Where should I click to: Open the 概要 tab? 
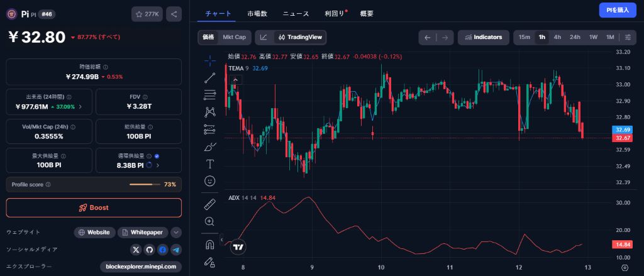[x=367, y=14]
